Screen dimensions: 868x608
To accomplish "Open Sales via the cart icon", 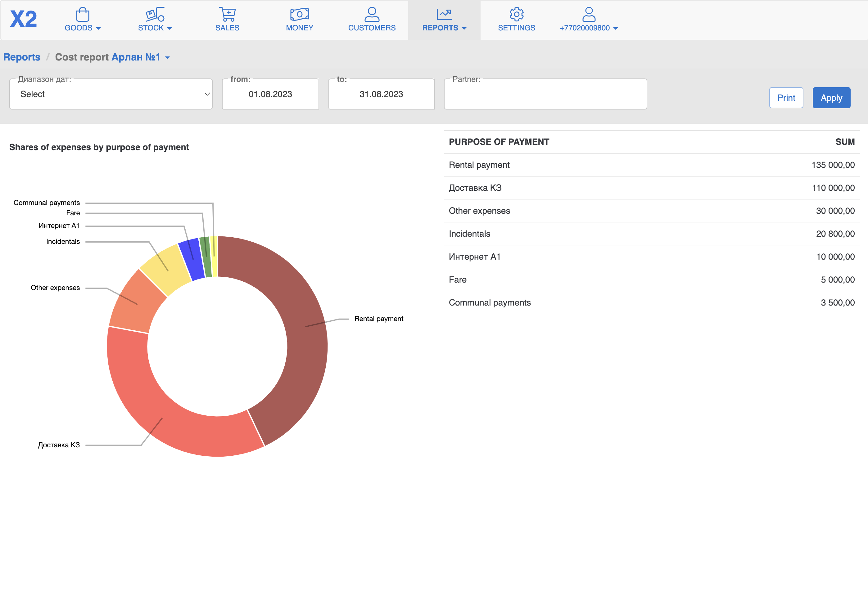I will coord(227,14).
